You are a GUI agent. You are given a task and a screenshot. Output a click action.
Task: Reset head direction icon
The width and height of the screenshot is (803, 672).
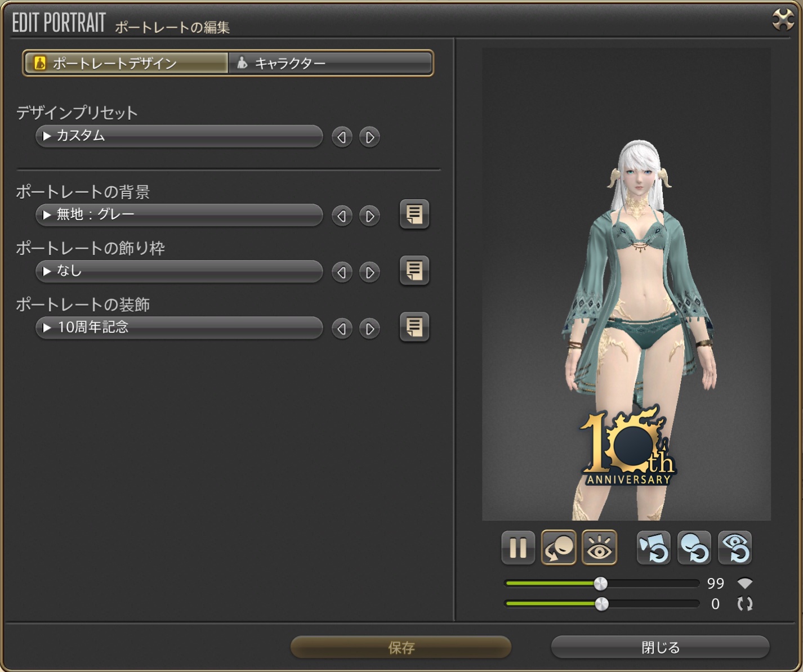click(694, 547)
